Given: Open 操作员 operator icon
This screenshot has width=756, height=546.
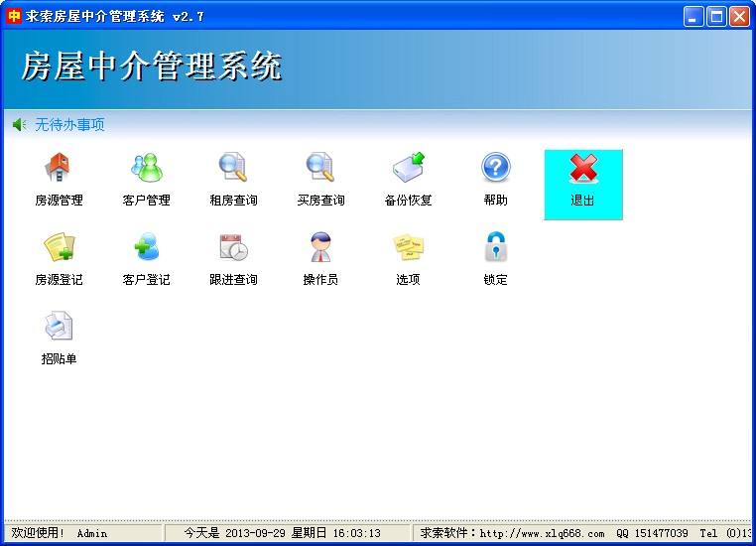Looking at the screenshot, I should click(320, 246).
